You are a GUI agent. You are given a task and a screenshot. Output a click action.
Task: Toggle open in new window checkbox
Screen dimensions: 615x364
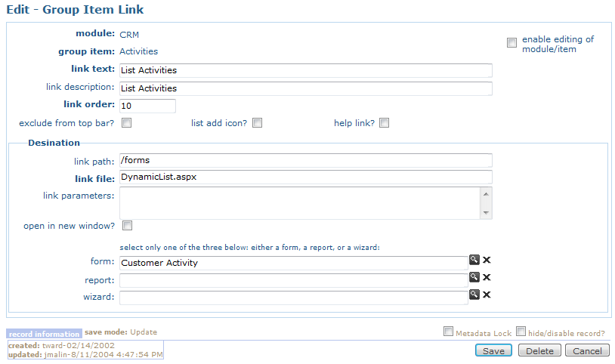tap(127, 226)
